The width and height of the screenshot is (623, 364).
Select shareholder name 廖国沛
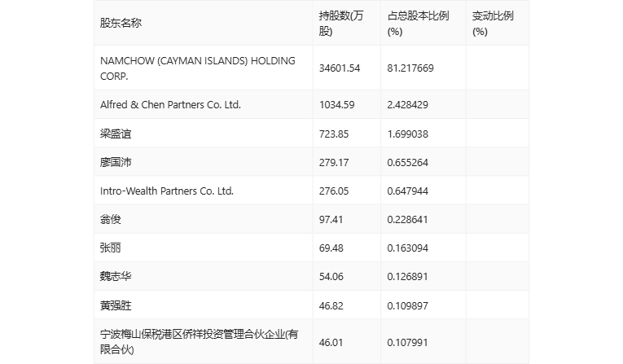pos(115,162)
